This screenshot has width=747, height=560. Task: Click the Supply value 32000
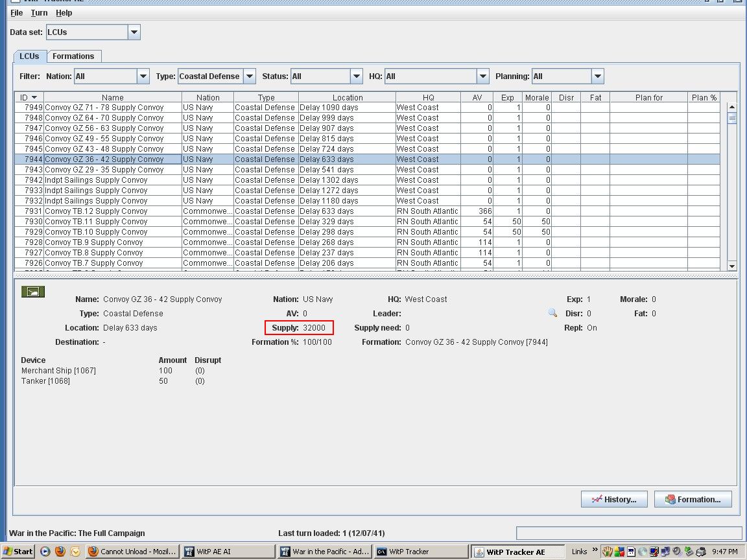tap(314, 327)
